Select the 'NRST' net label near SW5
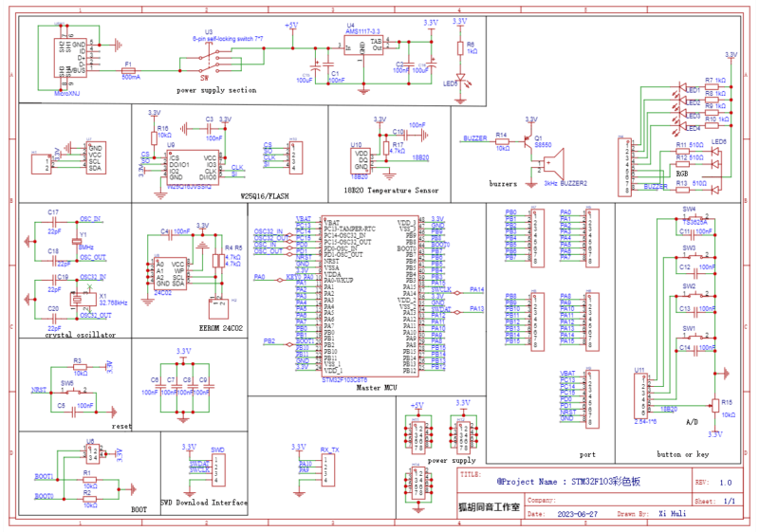Image resolution: width=759 pixels, height=532 pixels. (39, 391)
